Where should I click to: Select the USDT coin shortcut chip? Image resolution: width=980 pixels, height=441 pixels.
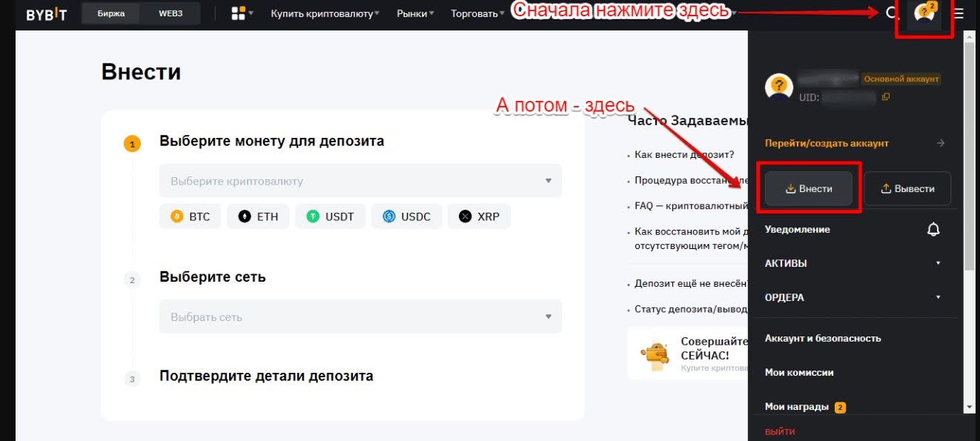tap(331, 216)
